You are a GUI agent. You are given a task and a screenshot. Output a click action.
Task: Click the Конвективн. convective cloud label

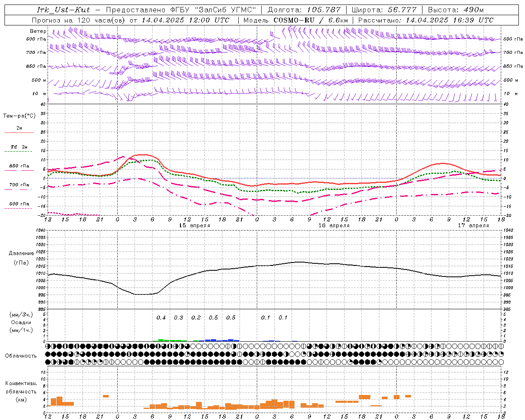click(21, 383)
